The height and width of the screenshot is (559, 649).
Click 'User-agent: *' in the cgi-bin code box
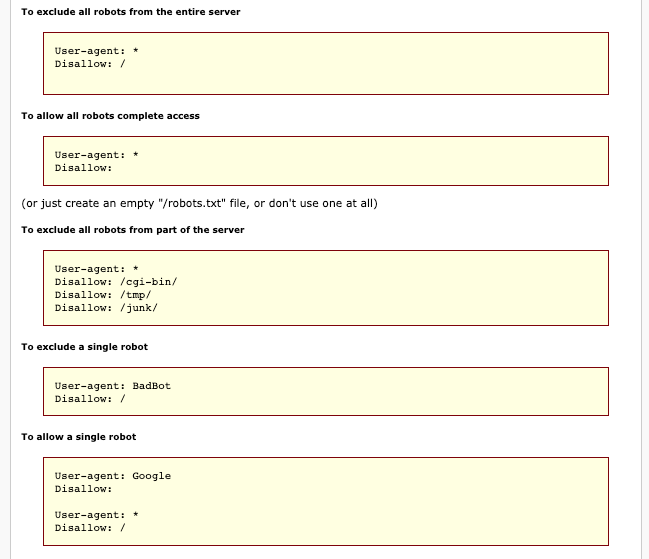[x=96, y=269]
